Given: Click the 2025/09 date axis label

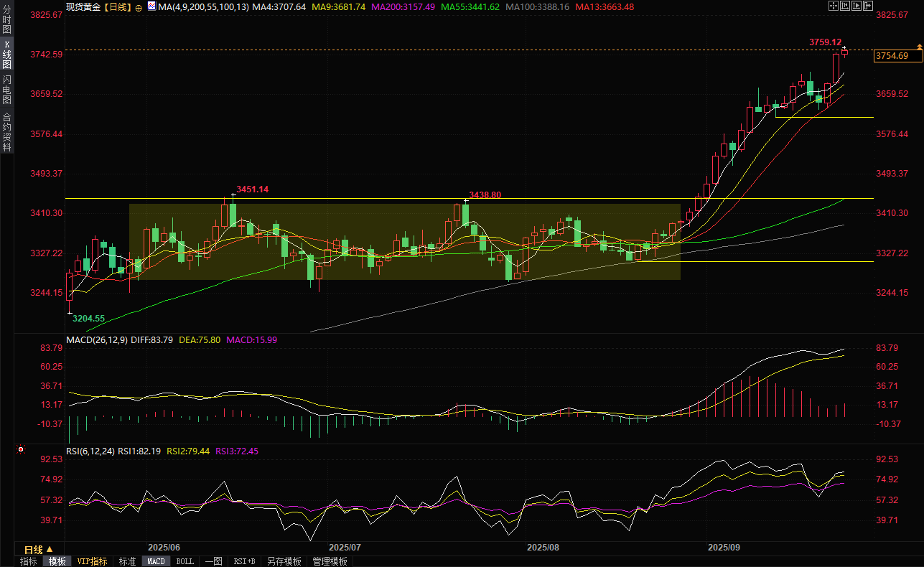Looking at the screenshot, I should coord(724,547).
